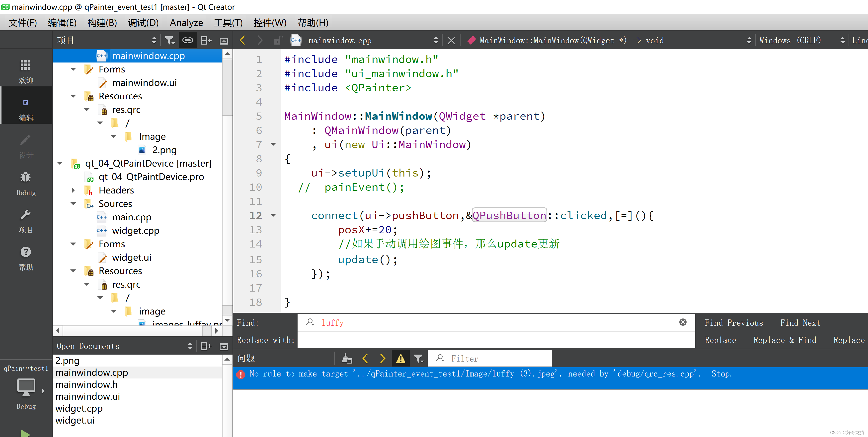868x437 pixels.
Task: Open Projects mode wrench icon
Action: tap(26, 214)
